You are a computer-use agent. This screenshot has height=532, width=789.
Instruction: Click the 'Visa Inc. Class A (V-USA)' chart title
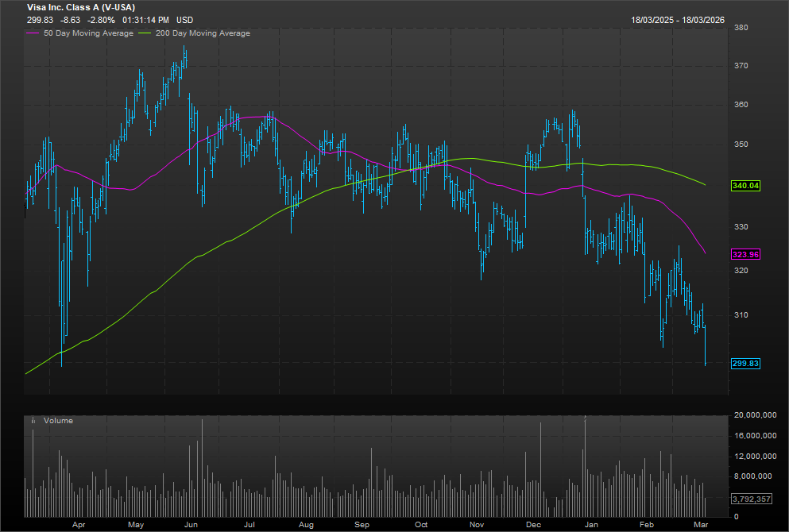coord(81,7)
